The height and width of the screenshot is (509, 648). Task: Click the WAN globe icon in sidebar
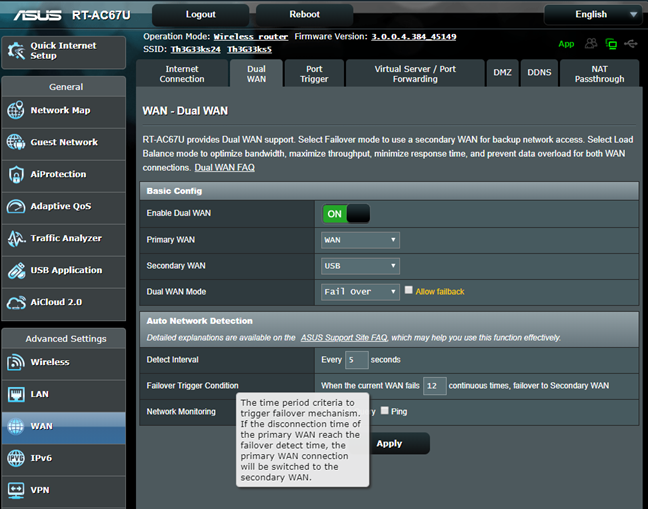click(16, 426)
